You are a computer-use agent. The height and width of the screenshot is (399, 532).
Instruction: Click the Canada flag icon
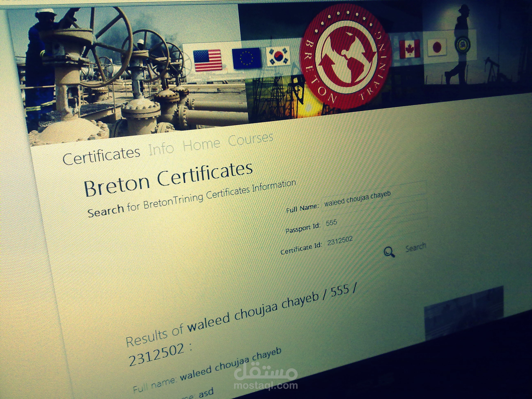pyautogui.click(x=410, y=49)
